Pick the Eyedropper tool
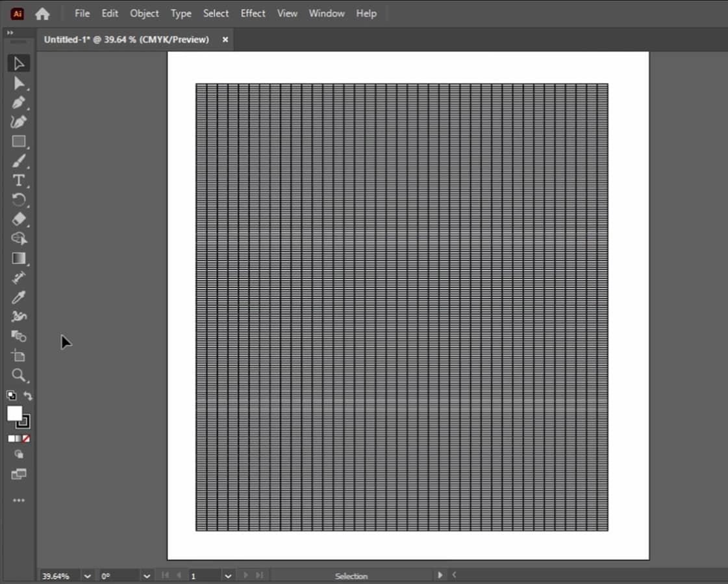Viewport: 728px width, 584px height. 18,297
